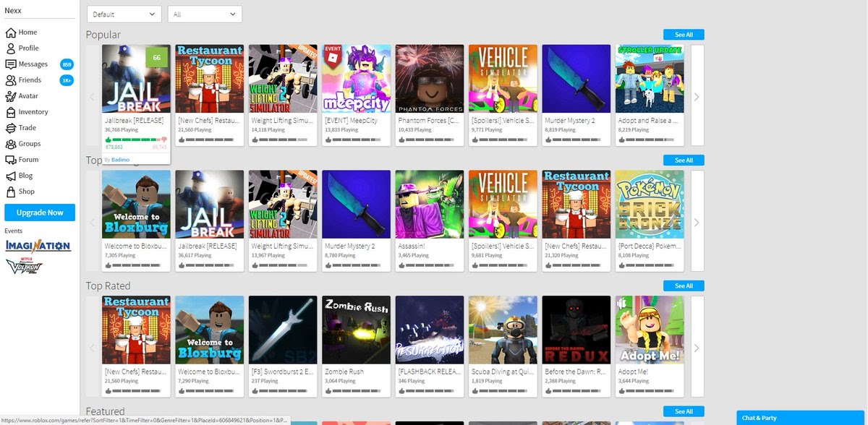
Task: Open MeepCity game thumbnail
Action: tap(356, 79)
